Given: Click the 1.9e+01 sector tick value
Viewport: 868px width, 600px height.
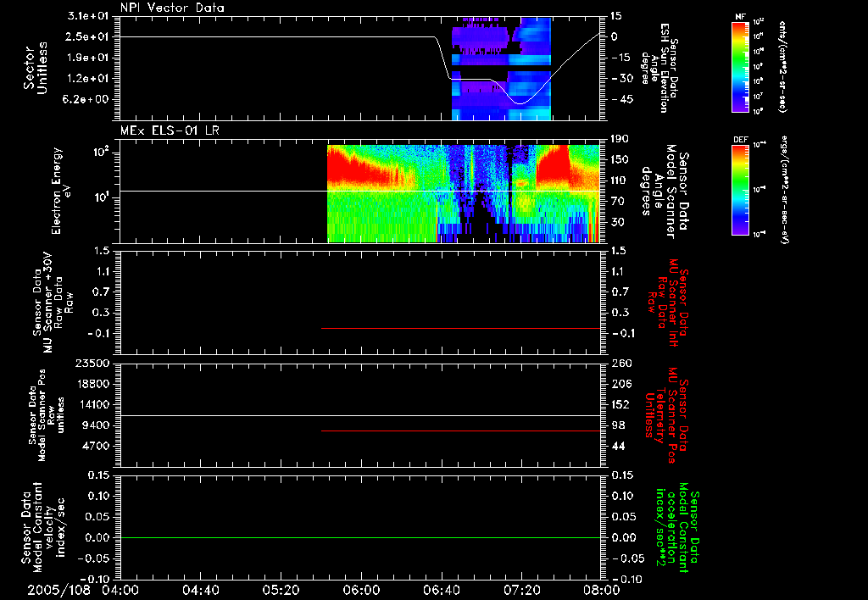Looking at the screenshot, I should 88,58.
